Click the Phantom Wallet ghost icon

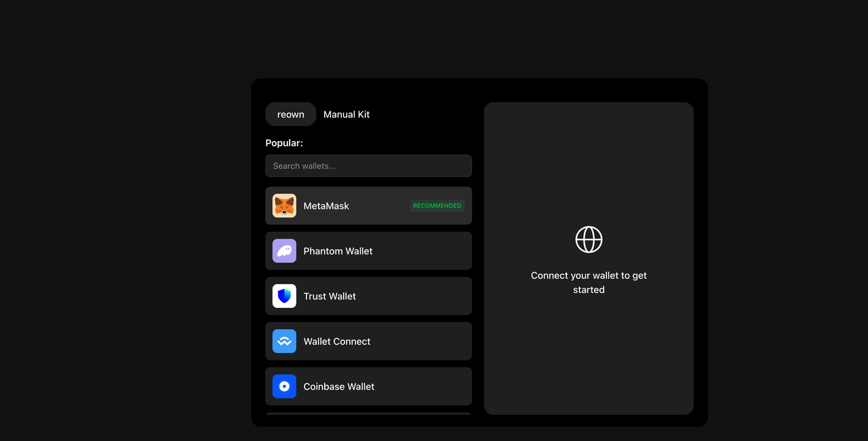tap(284, 251)
